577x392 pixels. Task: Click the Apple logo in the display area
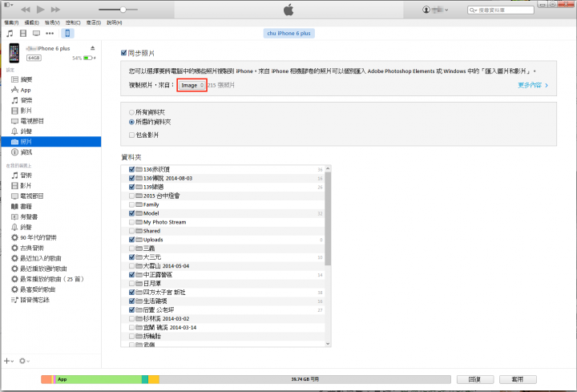[288, 10]
